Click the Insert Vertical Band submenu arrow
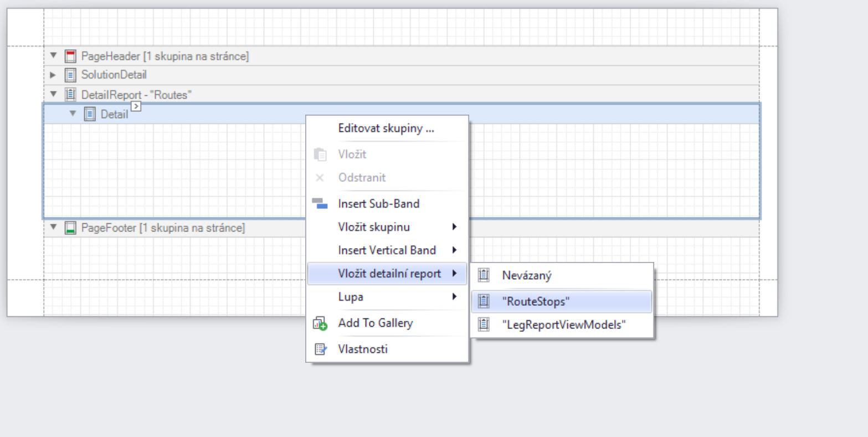 (x=455, y=250)
